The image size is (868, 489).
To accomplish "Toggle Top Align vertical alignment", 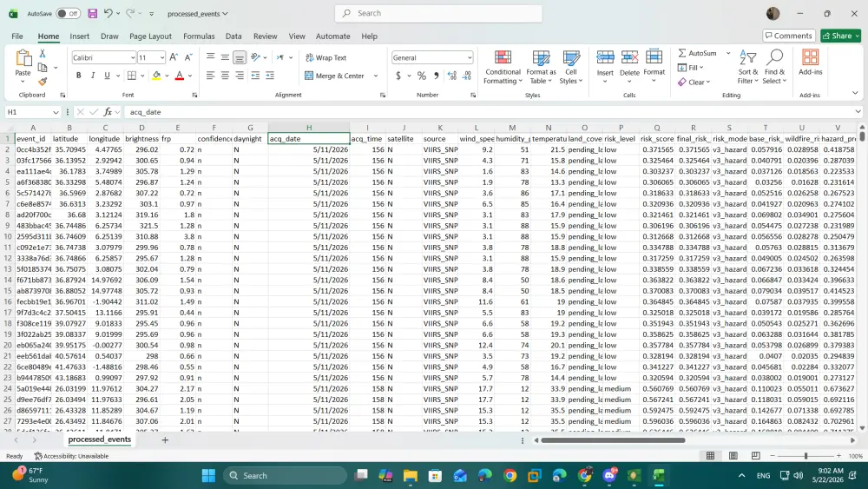I will click(210, 57).
